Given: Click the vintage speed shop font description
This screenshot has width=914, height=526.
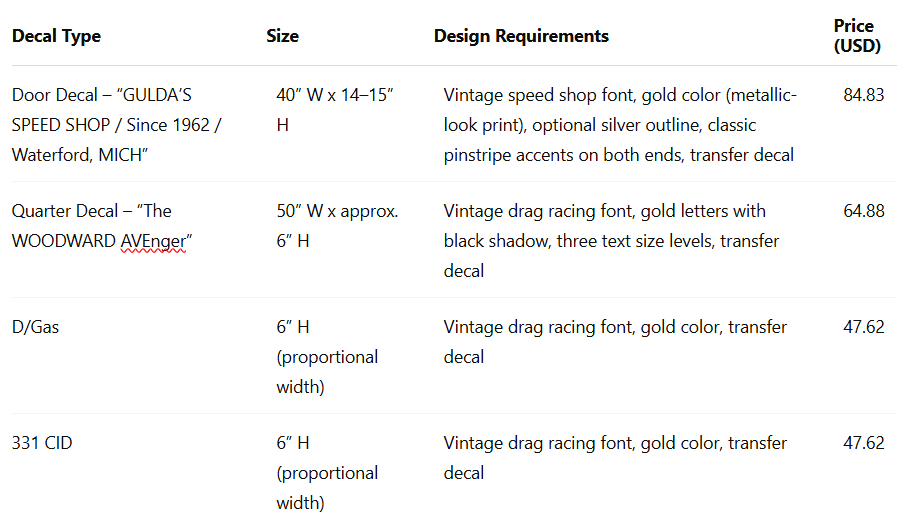Looking at the screenshot, I should (x=620, y=125).
